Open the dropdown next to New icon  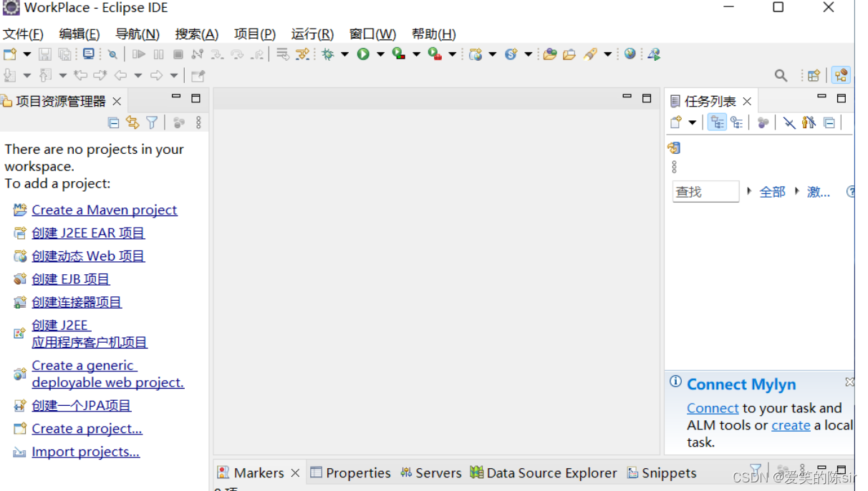[x=27, y=54]
